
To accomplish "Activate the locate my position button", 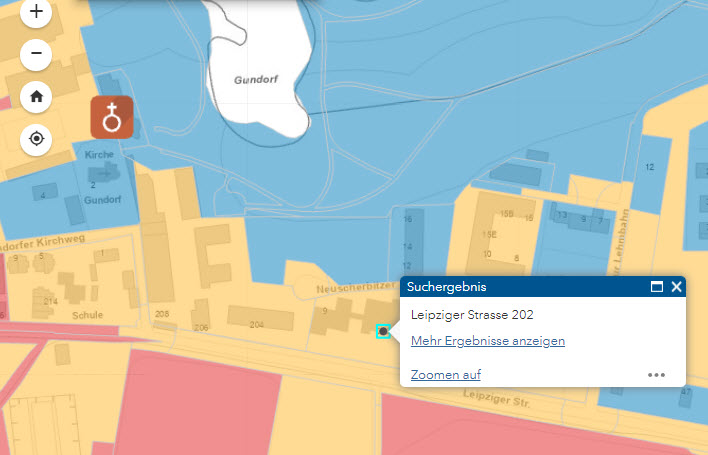I will [x=37, y=138].
